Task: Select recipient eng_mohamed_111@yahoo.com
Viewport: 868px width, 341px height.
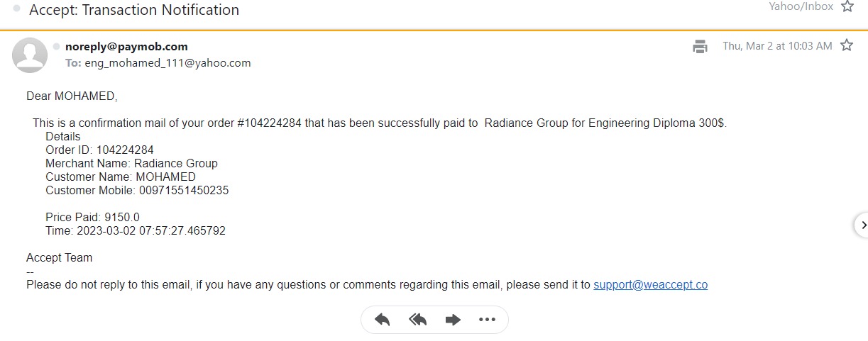Action: [x=168, y=63]
